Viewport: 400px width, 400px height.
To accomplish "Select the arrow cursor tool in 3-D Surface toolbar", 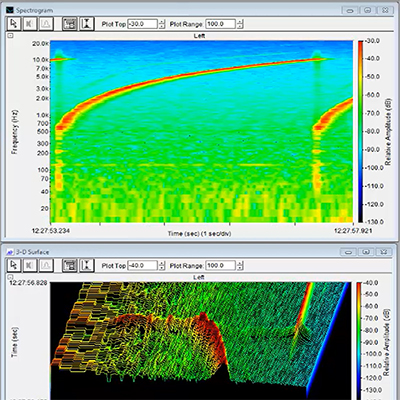I will click(14, 265).
